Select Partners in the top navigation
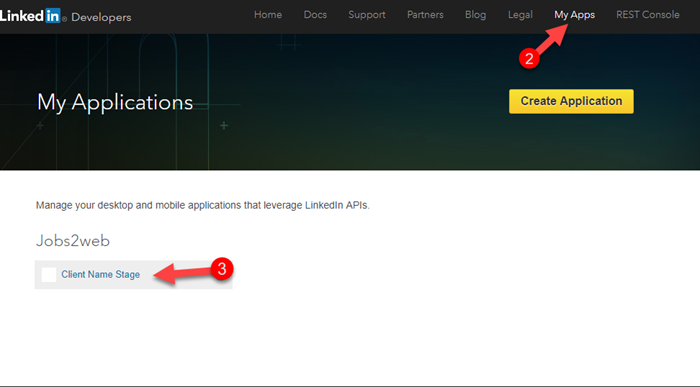The image size is (700, 387). tap(425, 15)
